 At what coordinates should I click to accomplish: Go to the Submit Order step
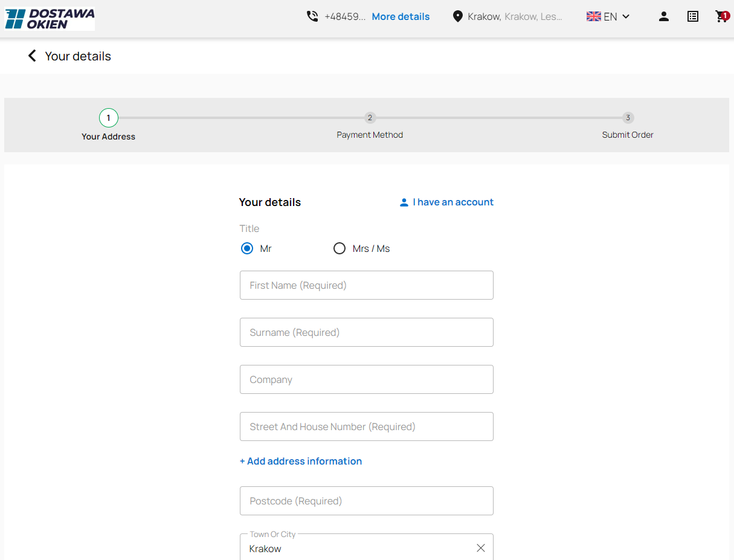click(x=628, y=118)
